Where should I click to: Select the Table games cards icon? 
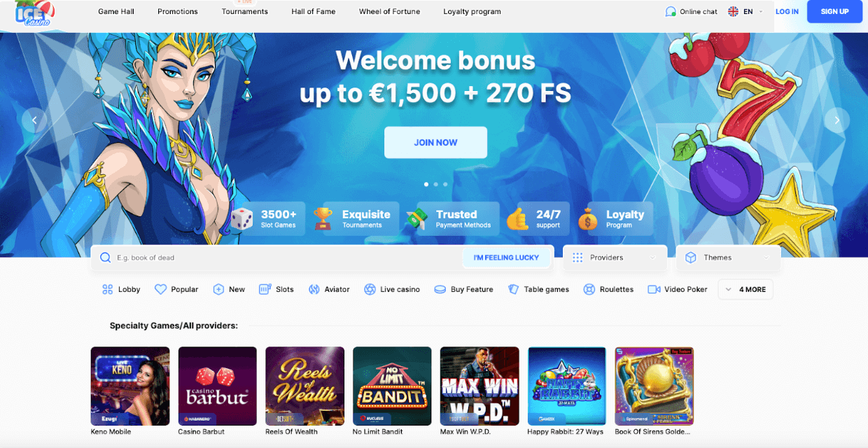point(513,289)
